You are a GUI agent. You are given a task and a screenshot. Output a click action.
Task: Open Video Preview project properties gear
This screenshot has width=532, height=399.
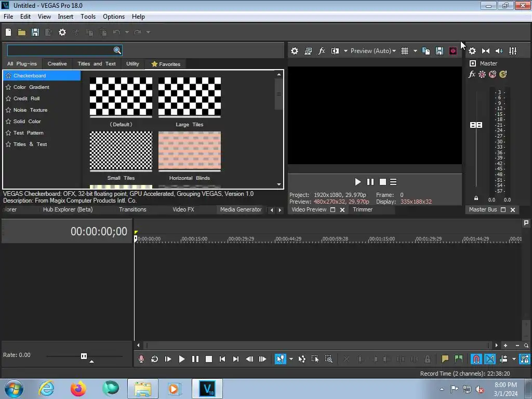pos(295,51)
